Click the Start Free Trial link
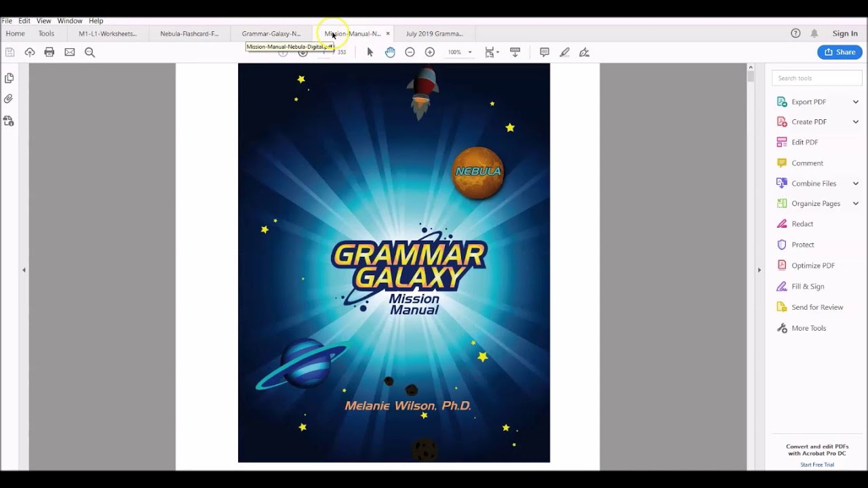Screen dimensions: 868x488 (x=817, y=465)
